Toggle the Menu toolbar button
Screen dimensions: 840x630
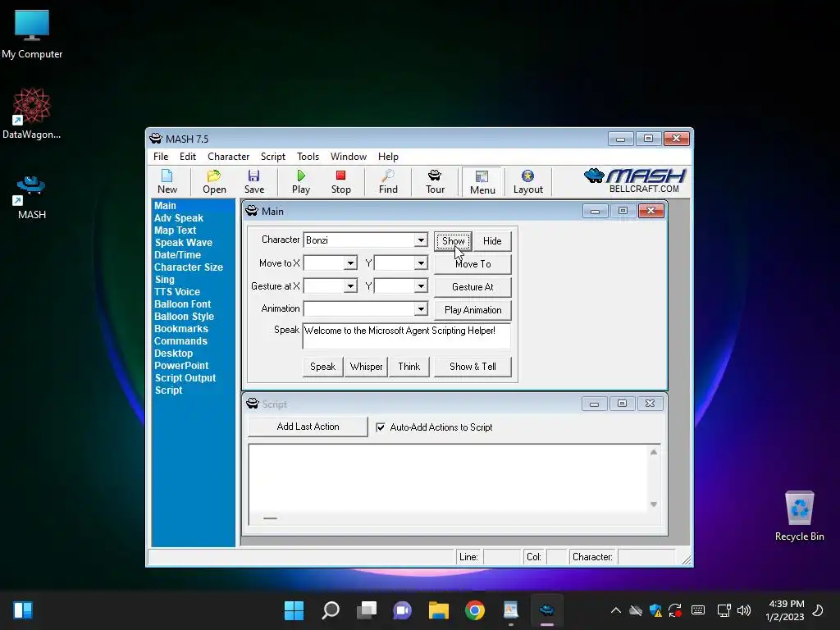pyautogui.click(x=482, y=181)
